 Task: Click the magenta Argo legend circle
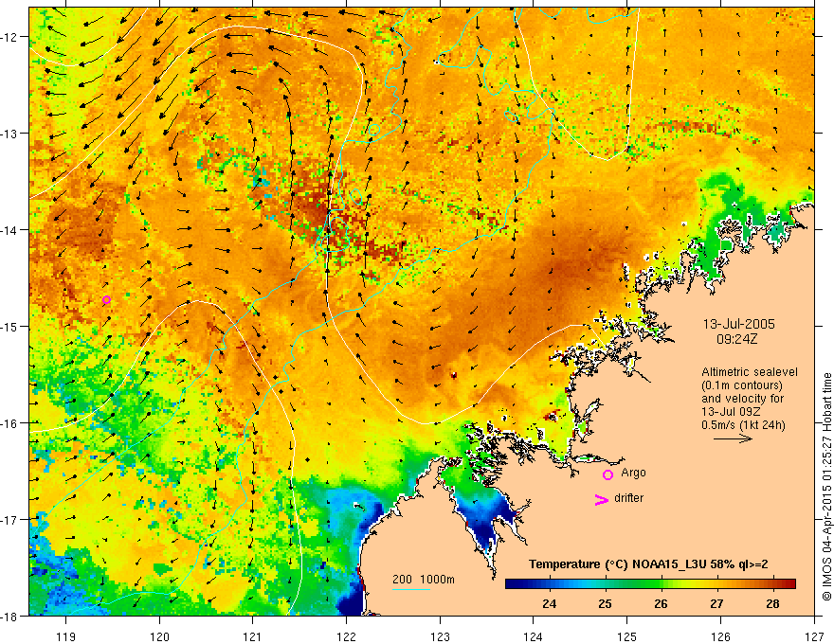tap(607, 474)
